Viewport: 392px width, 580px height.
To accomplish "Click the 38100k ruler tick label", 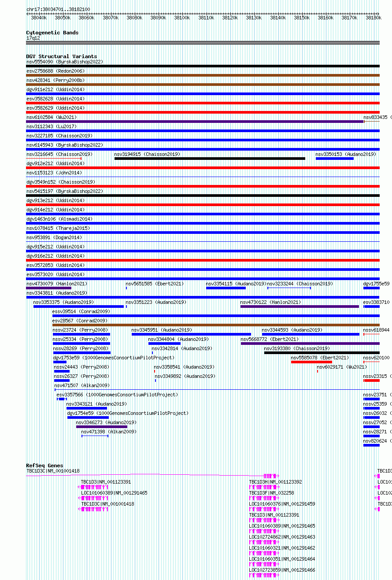I will [182, 18].
